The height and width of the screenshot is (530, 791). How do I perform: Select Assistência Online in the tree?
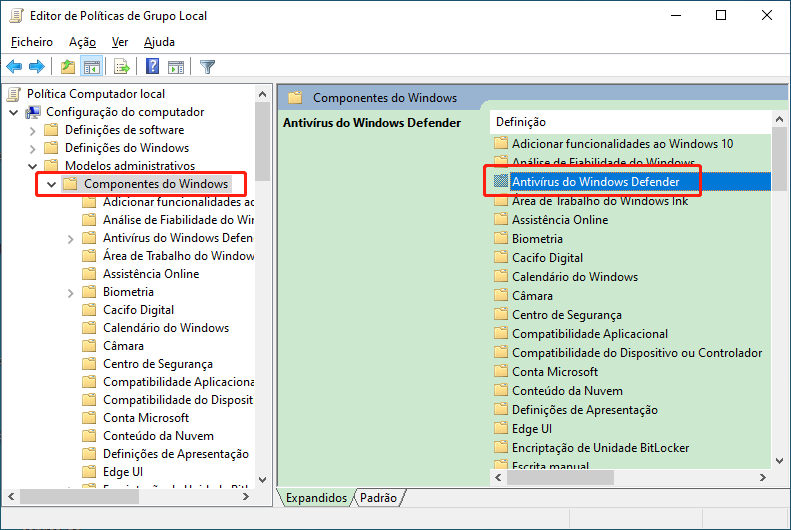151,274
